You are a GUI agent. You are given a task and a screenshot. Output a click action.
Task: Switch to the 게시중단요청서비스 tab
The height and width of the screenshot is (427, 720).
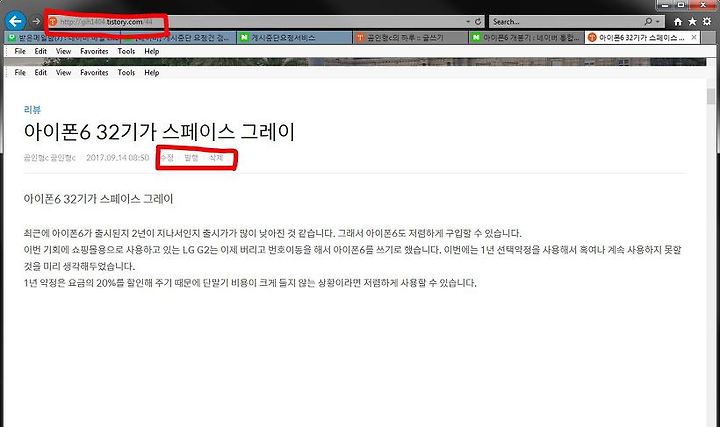(x=294, y=38)
